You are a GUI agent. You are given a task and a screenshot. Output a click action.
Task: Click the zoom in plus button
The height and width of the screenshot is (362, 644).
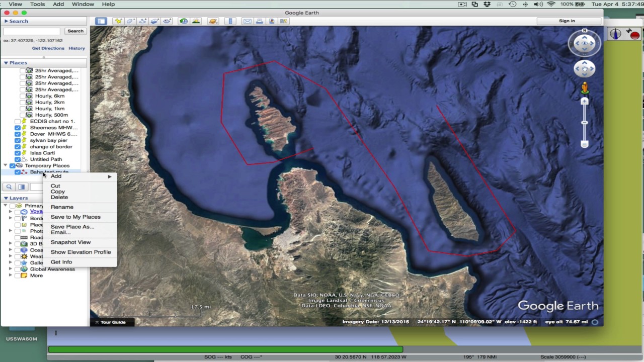click(584, 101)
